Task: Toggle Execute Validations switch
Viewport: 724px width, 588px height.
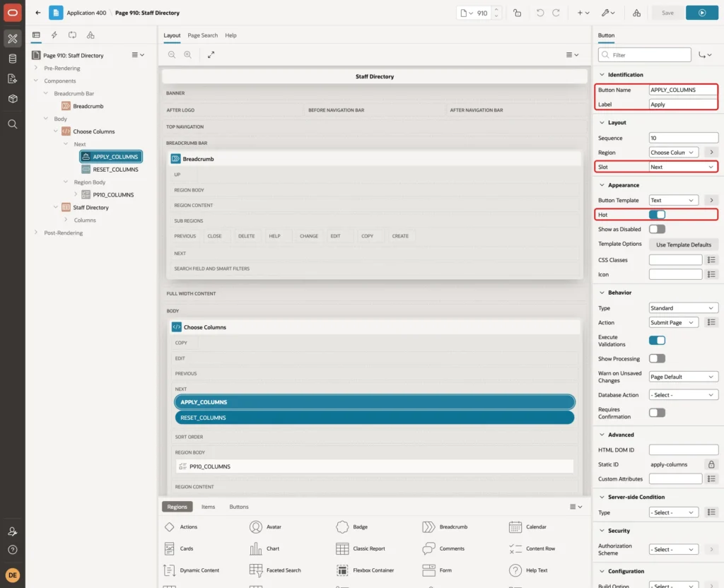Action: coord(657,341)
